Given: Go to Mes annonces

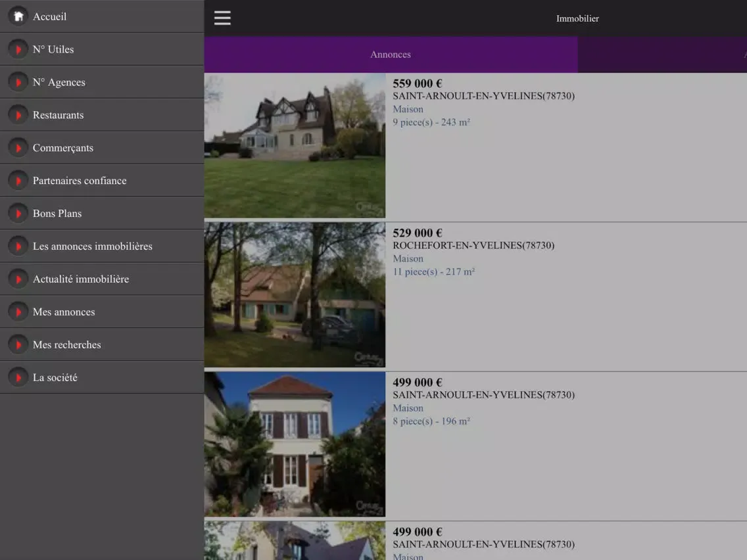Looking at the screenshot, I should [102, 312].
